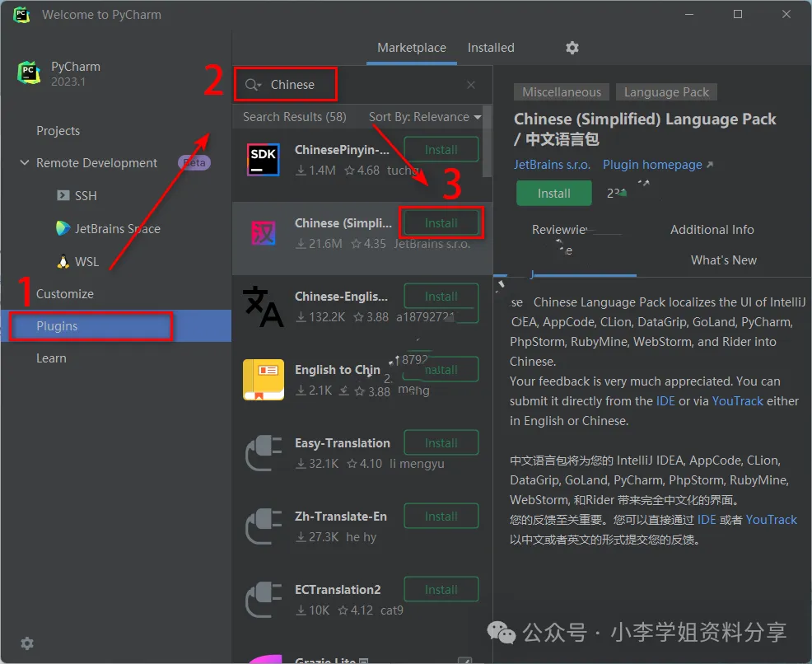Open Chinese-English translation plugin icon
Viewport: 812px width, 664px height.
(x=263, y=306)
